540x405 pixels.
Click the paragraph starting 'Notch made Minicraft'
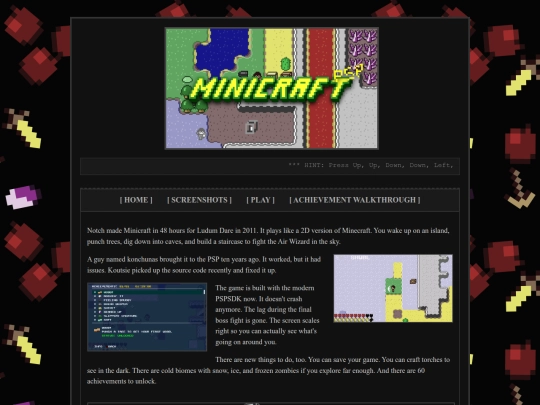[x=268, y=236]
